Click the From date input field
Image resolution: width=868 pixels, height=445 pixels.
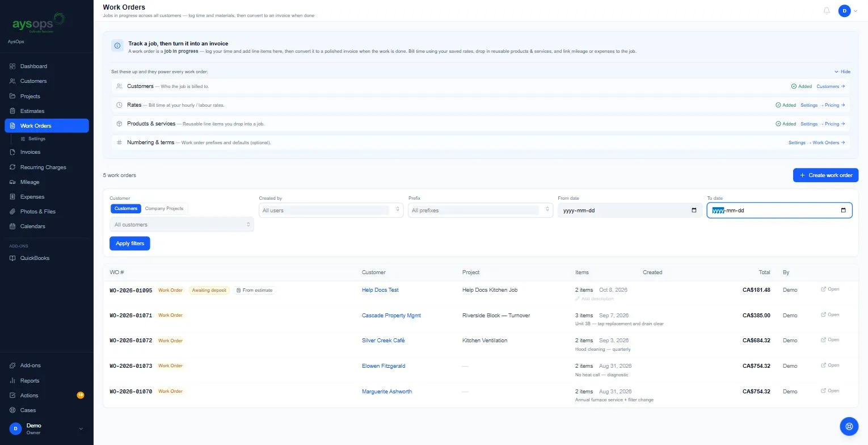pyautogui.click(x=630, y=211)
